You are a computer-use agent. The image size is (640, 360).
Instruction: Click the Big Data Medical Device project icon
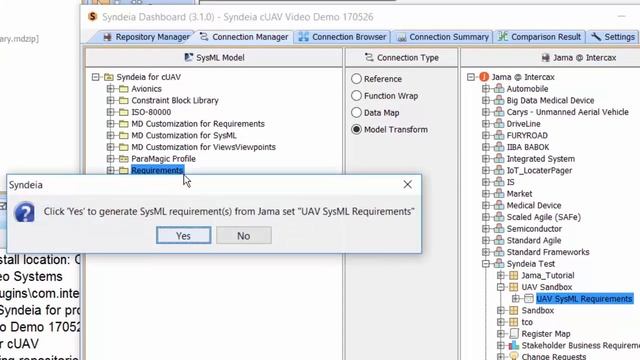coord(499,100)
